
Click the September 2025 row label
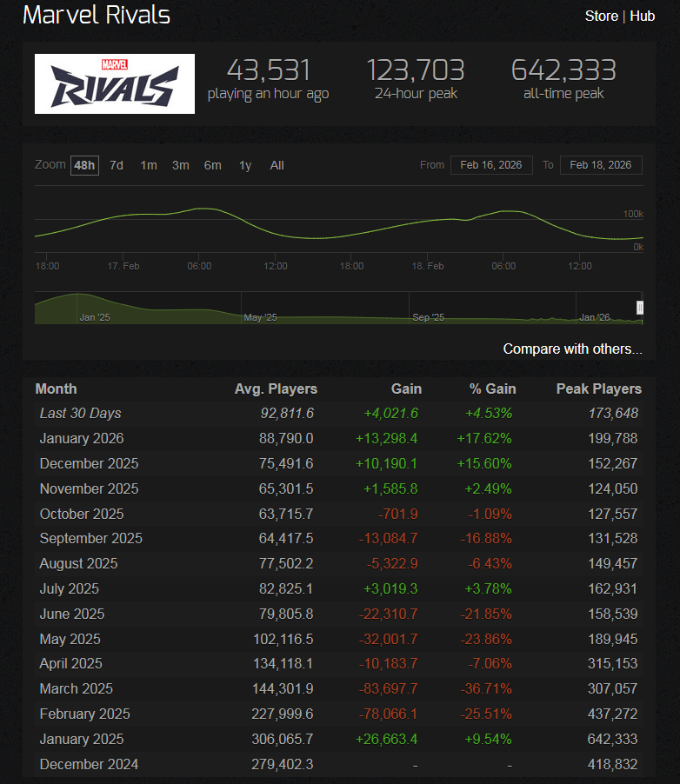pyautogui.click(x=91, y=539)
